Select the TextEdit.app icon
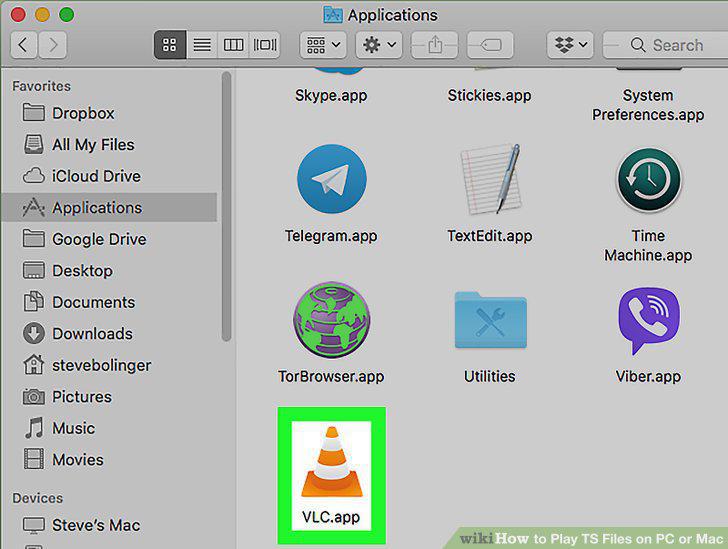728x549 pixels. [490, 179]
